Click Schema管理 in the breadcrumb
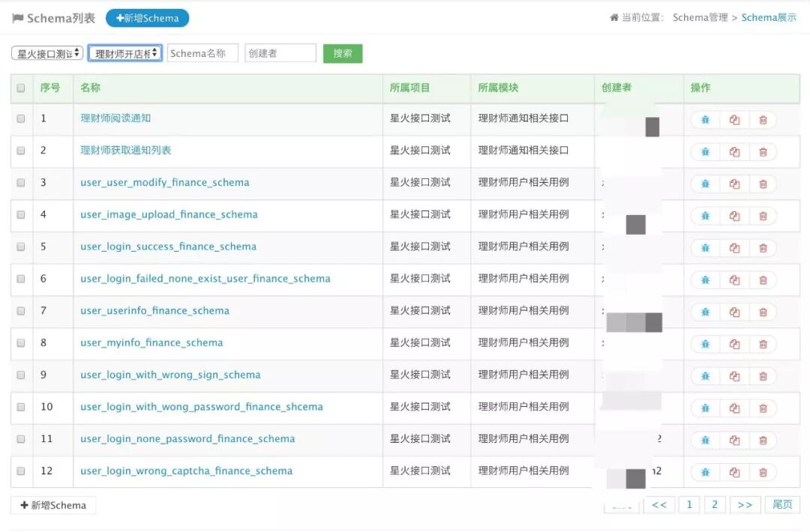 [701, 16]
